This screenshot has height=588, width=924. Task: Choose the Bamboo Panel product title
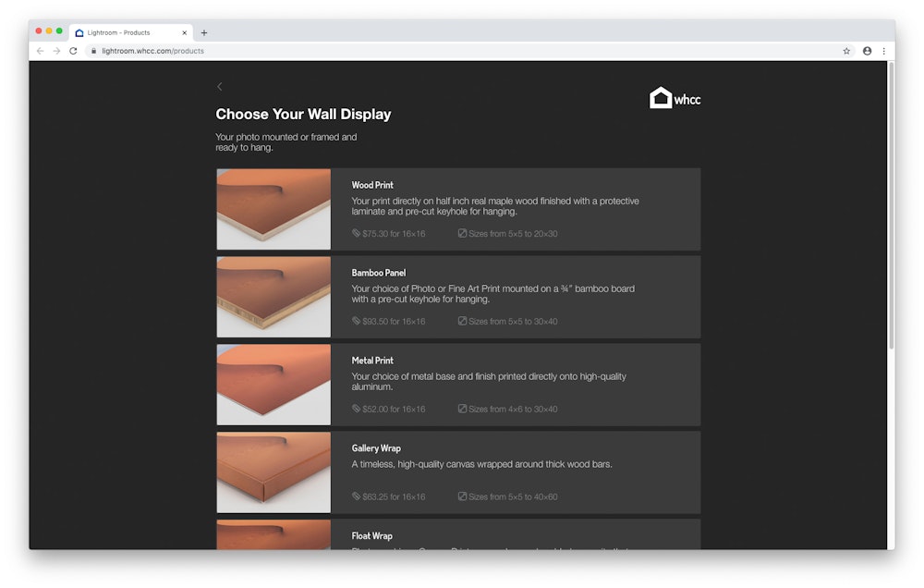click(x=379, y=273)
